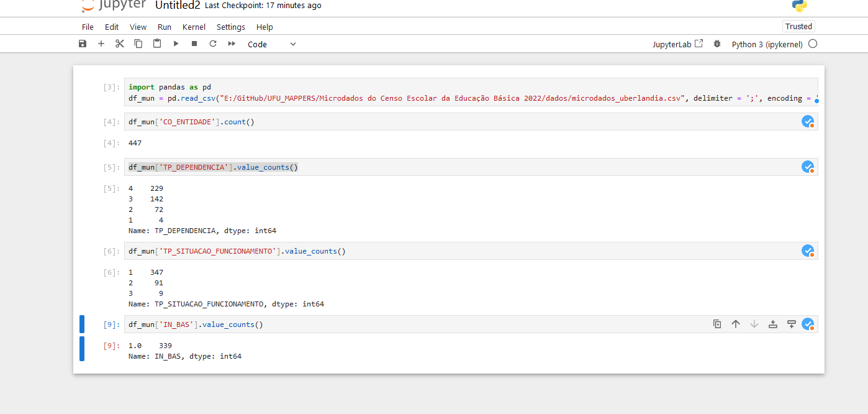This screenshot has height=414, width=868.
Task: Open the Kernel menu
Action: [x=194, y=27]
